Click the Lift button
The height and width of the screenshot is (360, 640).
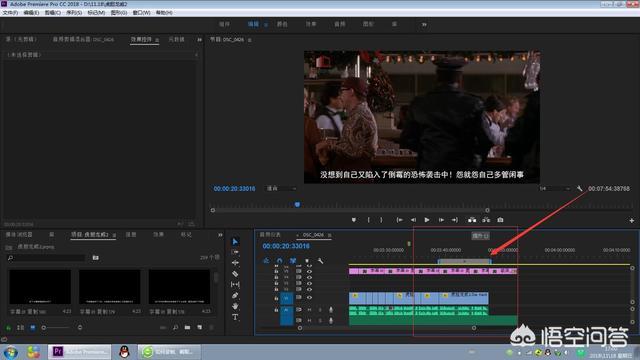[472, 220]
